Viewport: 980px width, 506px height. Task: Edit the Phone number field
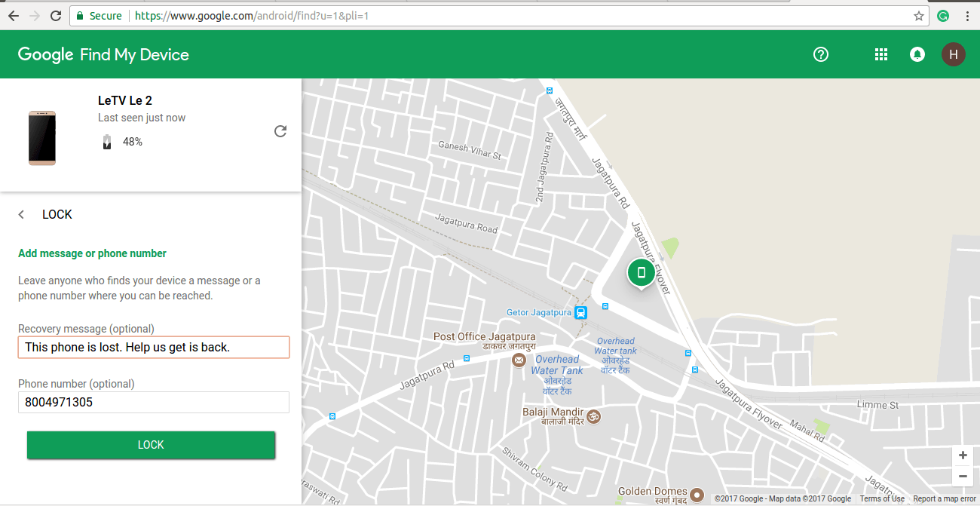(x=154, y=402)
